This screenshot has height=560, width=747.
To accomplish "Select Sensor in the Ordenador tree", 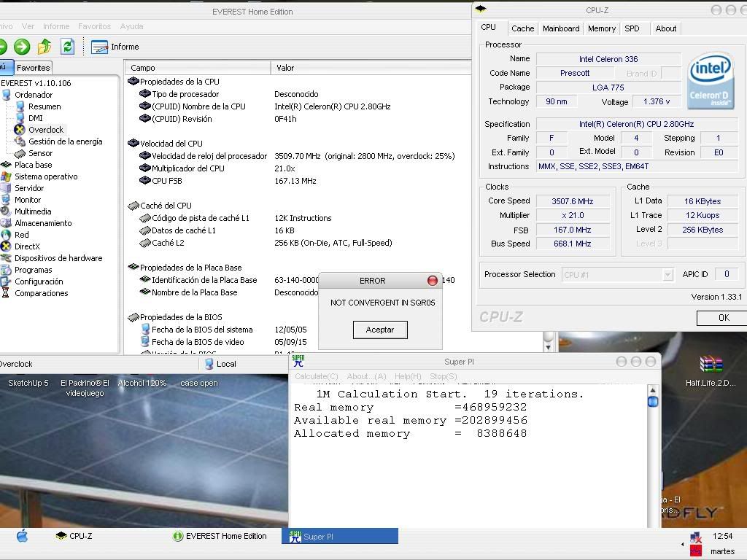I will point(40,153).
